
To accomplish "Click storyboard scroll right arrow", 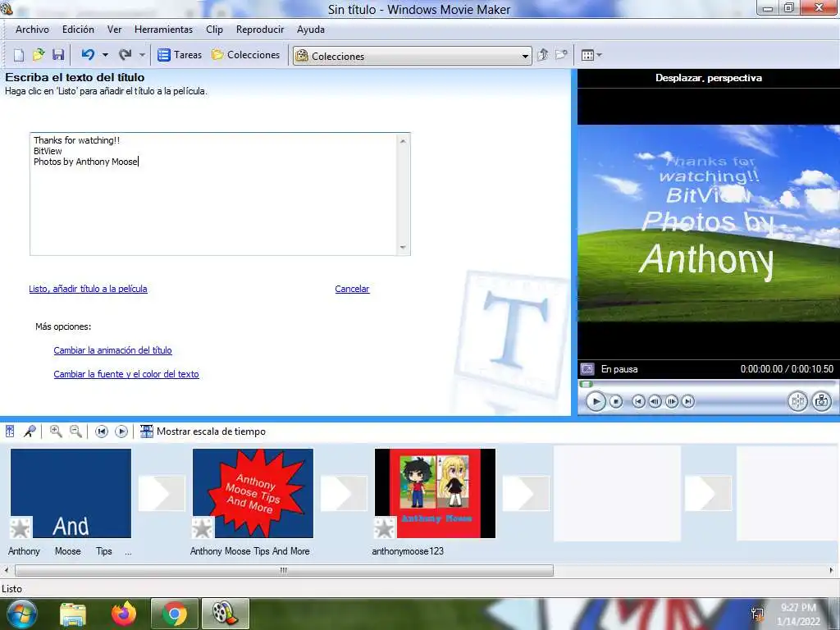I will coord(832,571).
